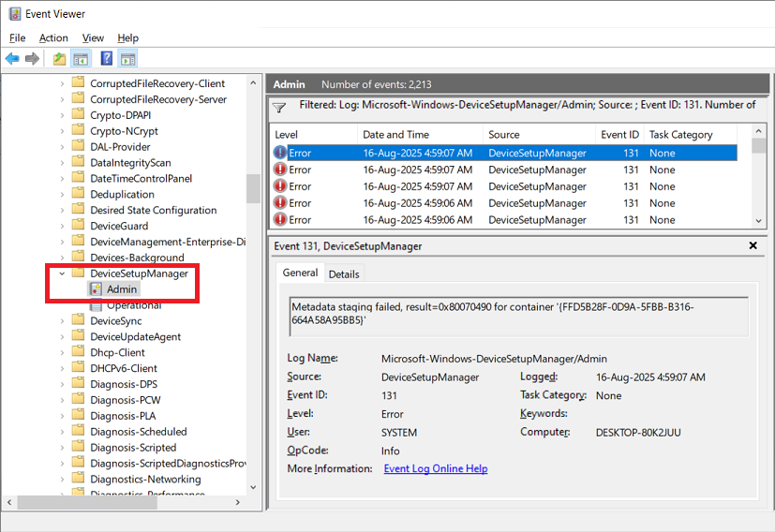The image size is (775, 532).
Task: Expand the DeviceGuard folder
Action: 63,226
